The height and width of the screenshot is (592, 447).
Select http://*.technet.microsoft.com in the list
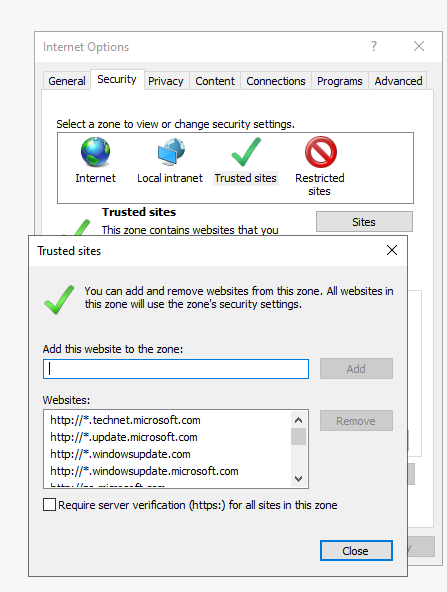(x=125, y=420)
